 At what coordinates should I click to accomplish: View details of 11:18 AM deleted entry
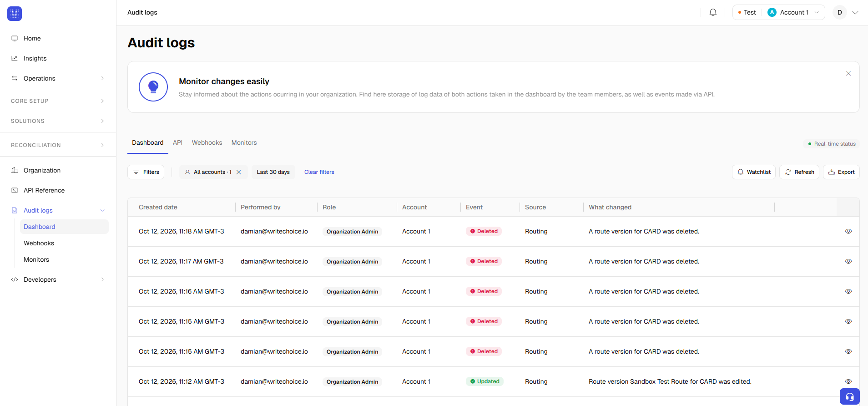click(x=848, y=231)
